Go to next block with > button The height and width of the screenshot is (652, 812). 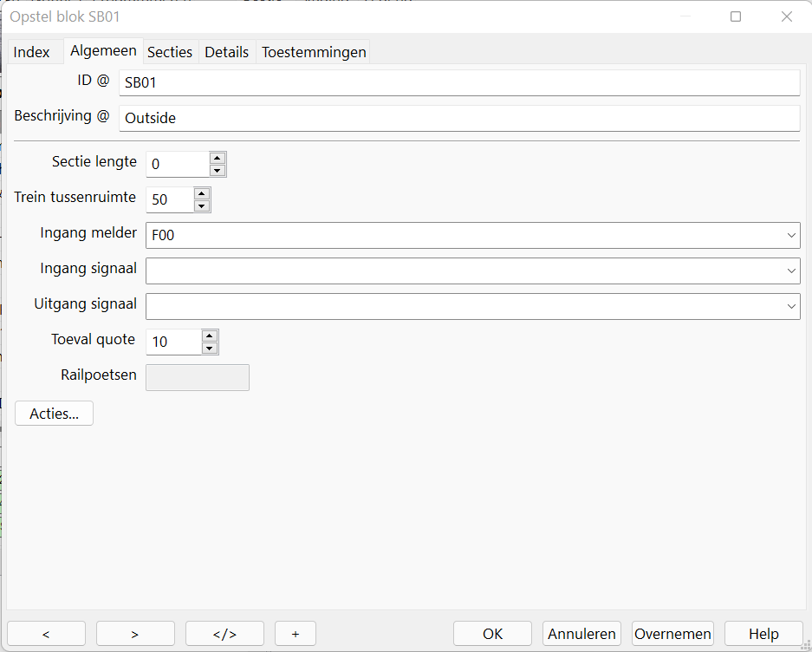click(x=135, y=634)
